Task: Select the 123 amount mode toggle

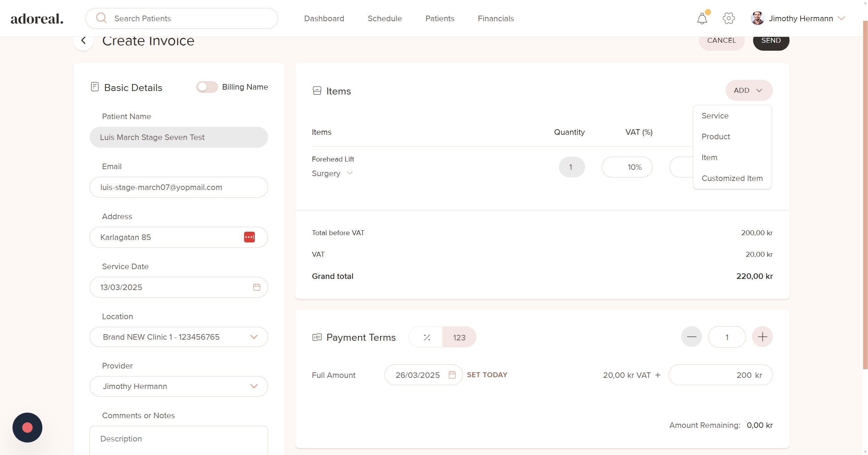Action: click(459, 337)
